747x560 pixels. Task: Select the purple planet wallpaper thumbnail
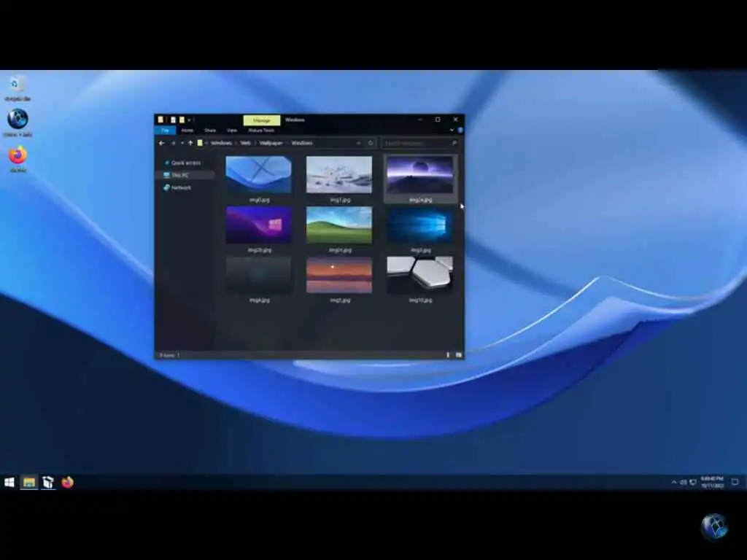coord(419,174)
